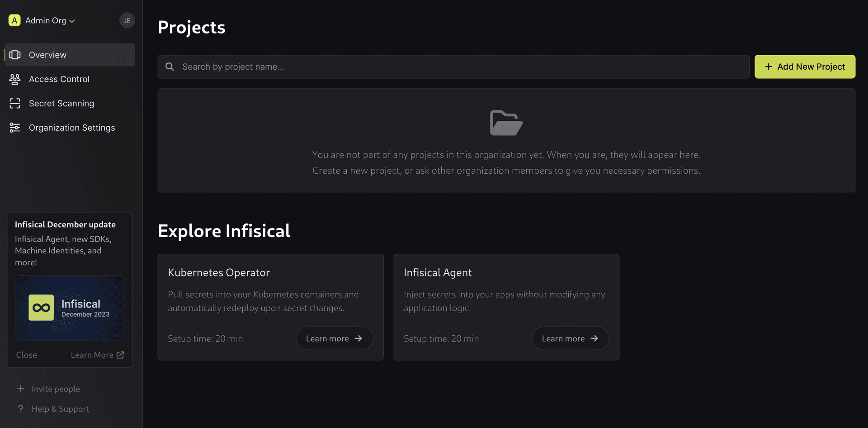Click Learn more on Kubernetes Operator card
The height and width of the screenshot is (428, 868).
[334, 338]
